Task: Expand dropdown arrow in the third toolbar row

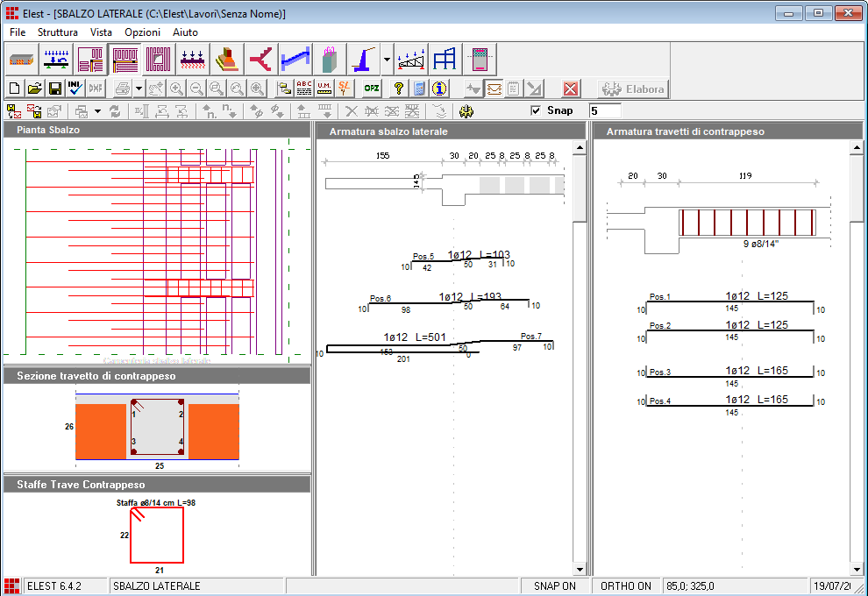Action: coord(96,112)
